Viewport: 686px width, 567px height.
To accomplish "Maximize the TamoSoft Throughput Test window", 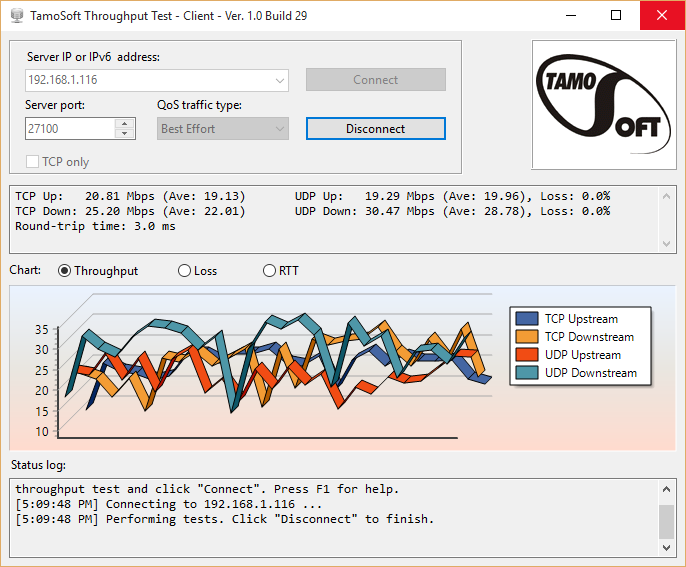I will (x=616, y=15).
